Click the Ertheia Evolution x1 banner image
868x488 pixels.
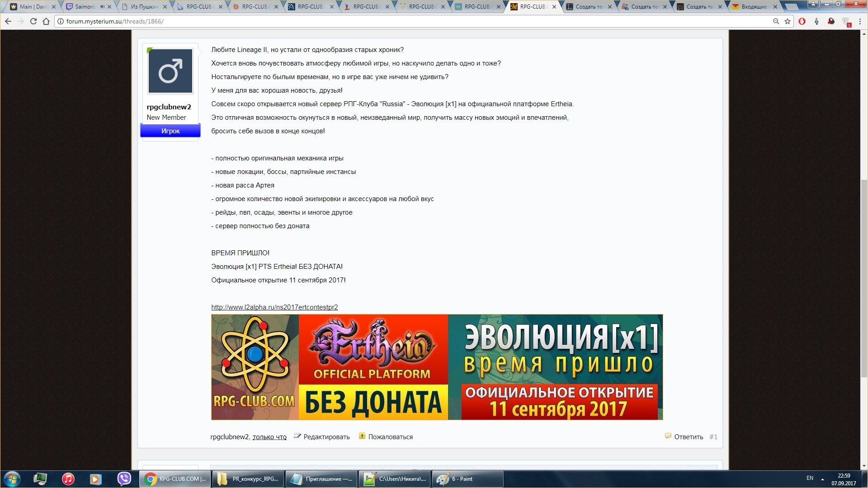[x=437, y=367]
